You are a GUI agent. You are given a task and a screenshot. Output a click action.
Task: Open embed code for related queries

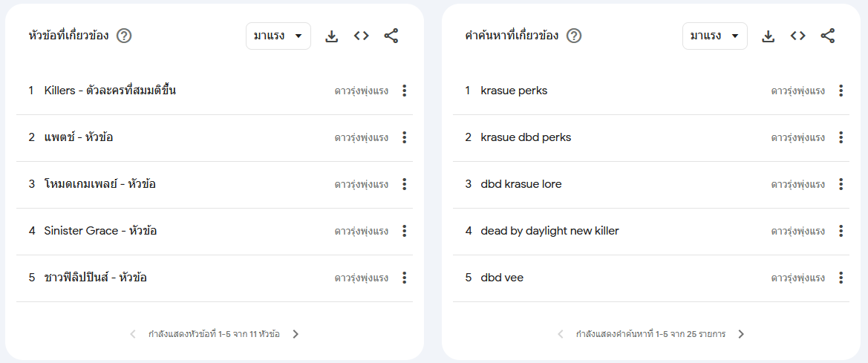(x=797, y=36)
